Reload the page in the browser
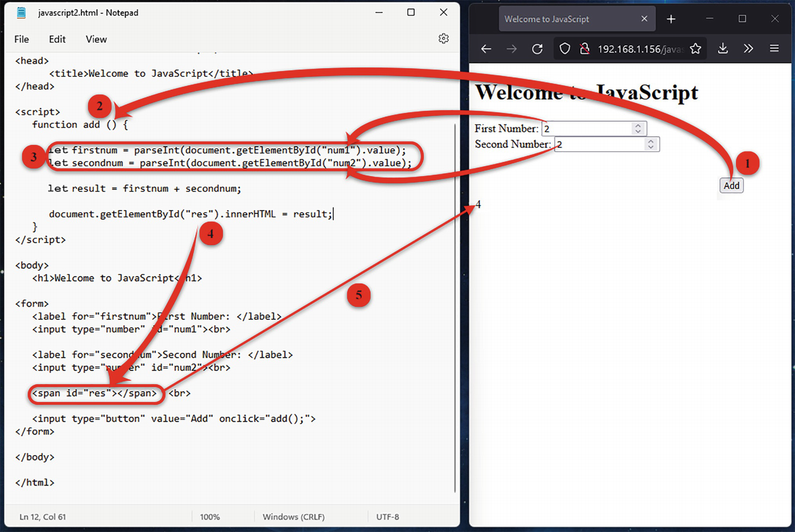The image size is (795, 532). click(x=537, y=49)
